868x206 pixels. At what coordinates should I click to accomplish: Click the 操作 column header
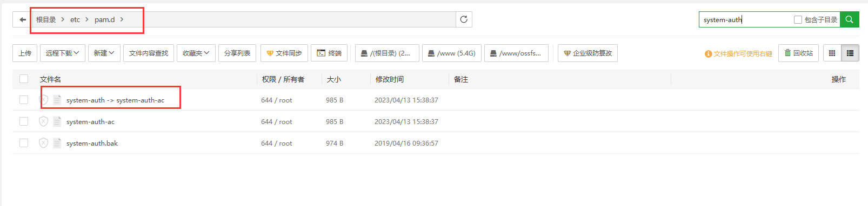[839, 79]
